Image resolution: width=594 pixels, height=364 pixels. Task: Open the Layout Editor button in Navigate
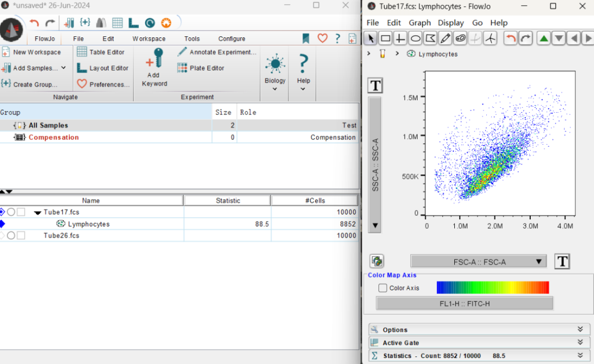pos(103,68)
